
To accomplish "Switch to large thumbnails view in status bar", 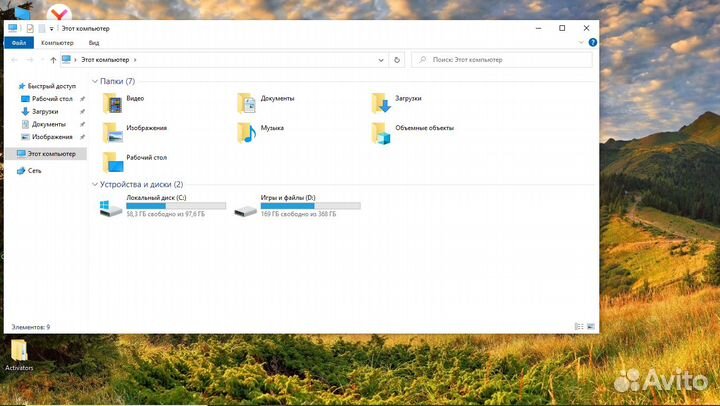I will tap(590, 327).
